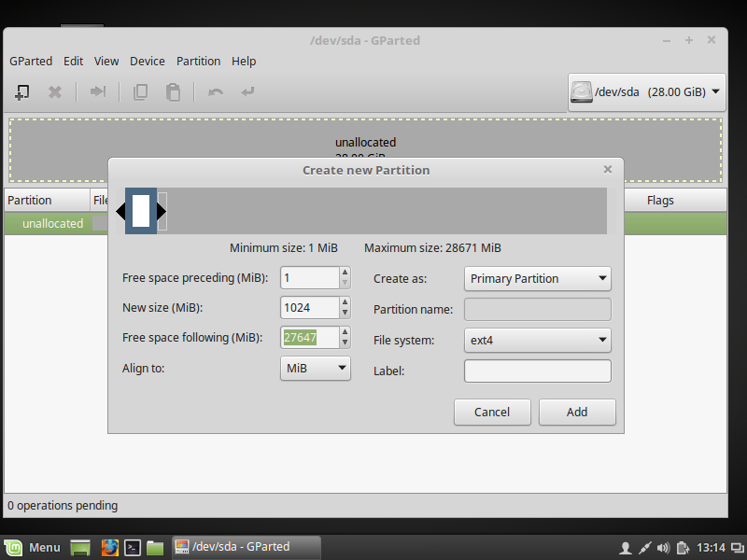Open the Edit menu
The width and height of the screenshot is (747, 560).
[x=74, y=61]
